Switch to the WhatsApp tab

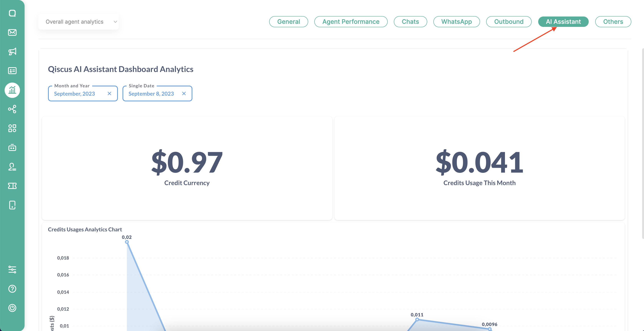click(456, 22)
